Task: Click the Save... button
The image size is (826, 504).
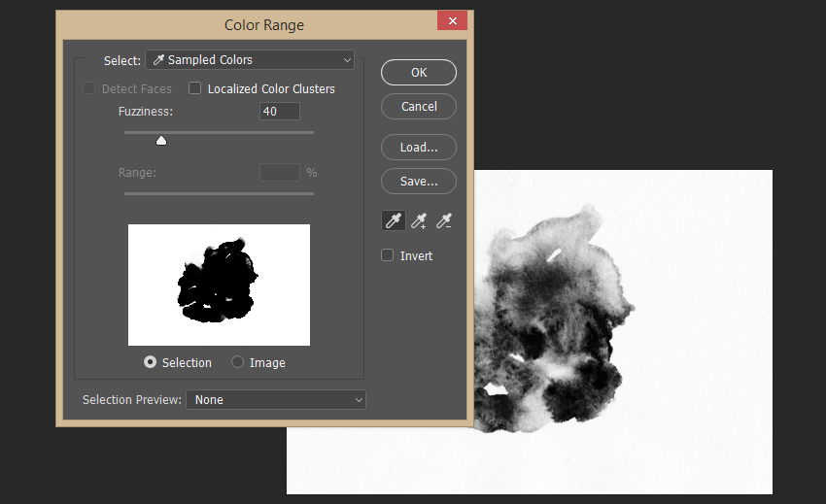Action: tap(419, 181)
